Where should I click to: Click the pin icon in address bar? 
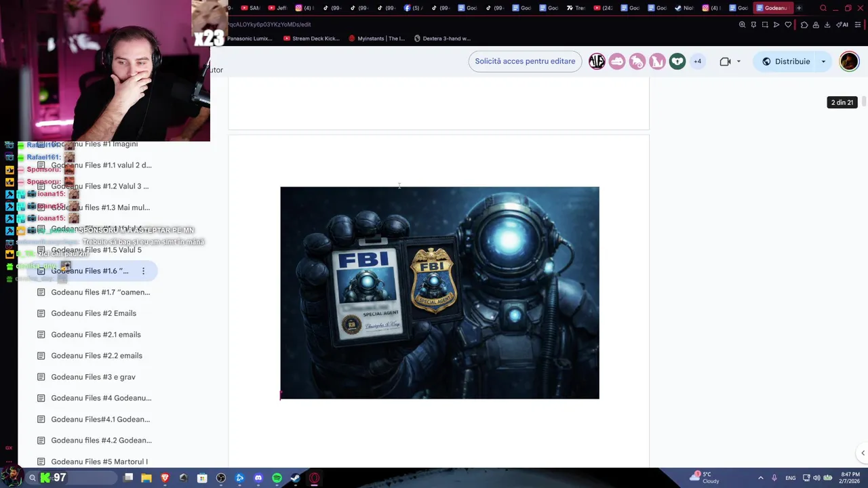coord(753,24)
